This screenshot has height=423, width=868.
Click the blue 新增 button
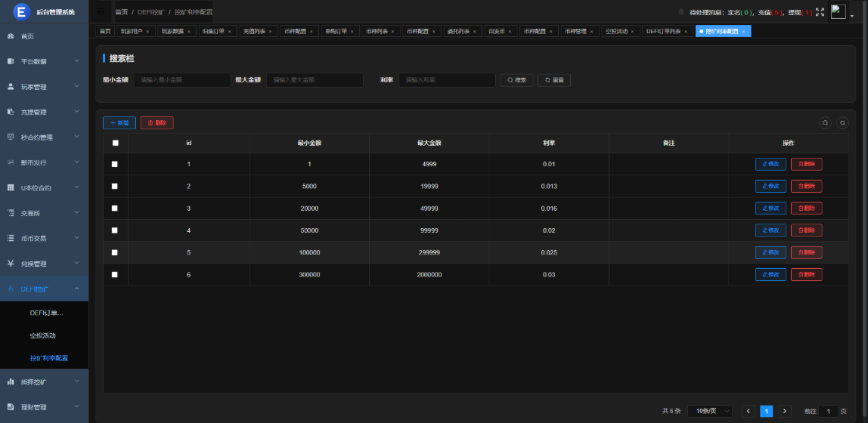[119, 122]
